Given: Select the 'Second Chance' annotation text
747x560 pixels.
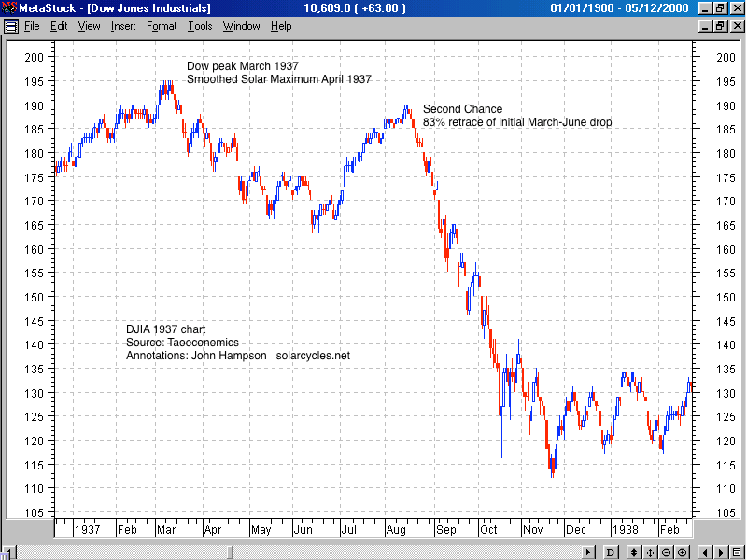Looking at the screenshot, I should (x=462, y=109).
